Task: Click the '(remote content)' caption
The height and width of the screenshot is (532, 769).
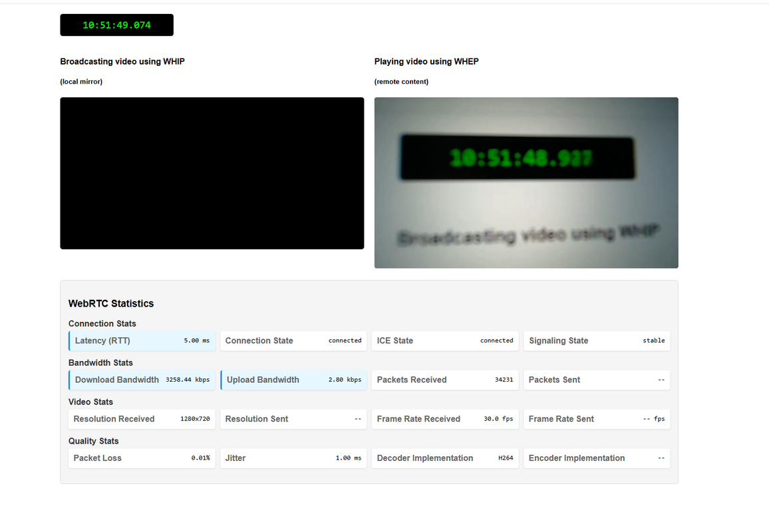Action: (x=401, y=81)
